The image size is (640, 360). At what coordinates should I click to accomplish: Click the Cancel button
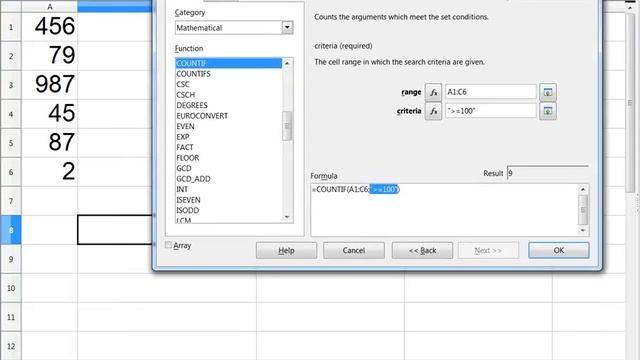[353, 250]
